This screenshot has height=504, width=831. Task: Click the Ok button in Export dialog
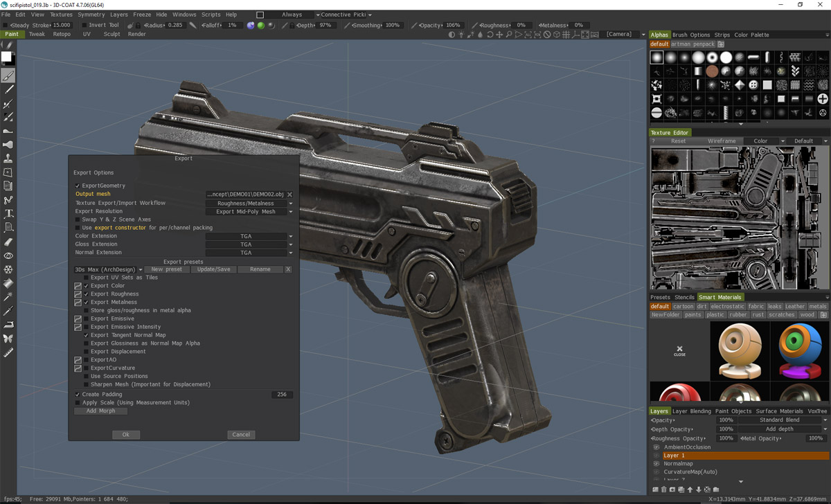pos(126,435)
